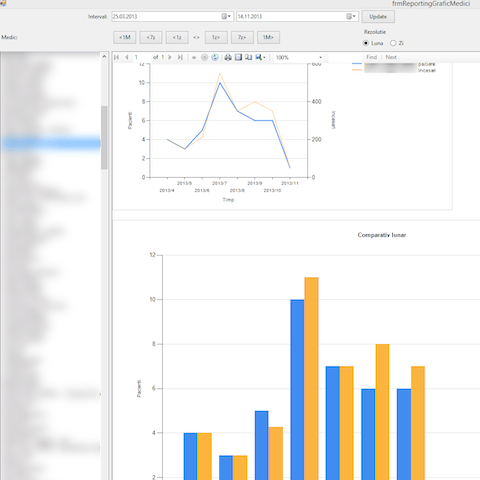Click the Find link in report toolbar

pyautogui.click(x=371, y=57)
